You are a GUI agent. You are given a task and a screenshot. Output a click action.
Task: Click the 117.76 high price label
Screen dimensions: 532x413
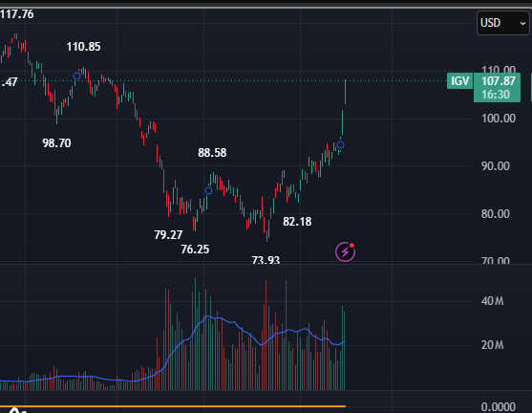tap(17, 14)
